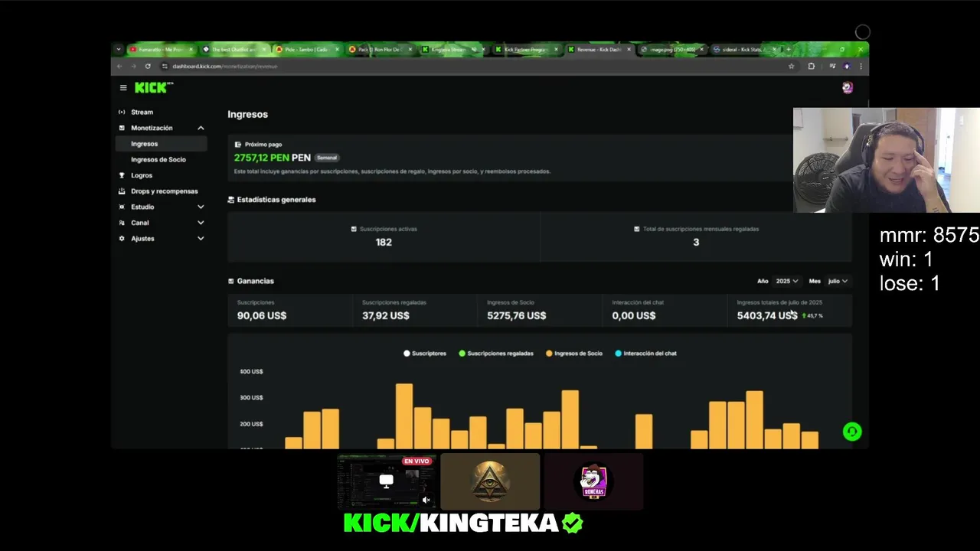
Task: Click the EN VIVO live stream thumbnail
Action: coord(387,481)
